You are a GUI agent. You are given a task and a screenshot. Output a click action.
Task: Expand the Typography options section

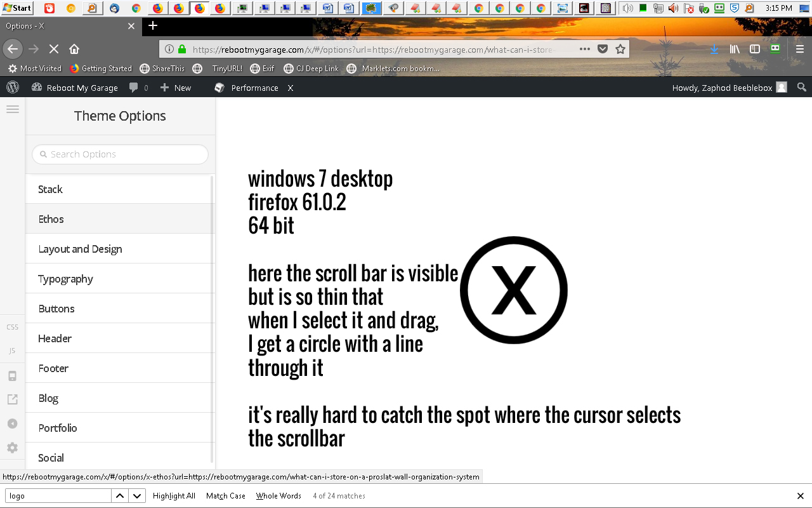coord(65,279)
